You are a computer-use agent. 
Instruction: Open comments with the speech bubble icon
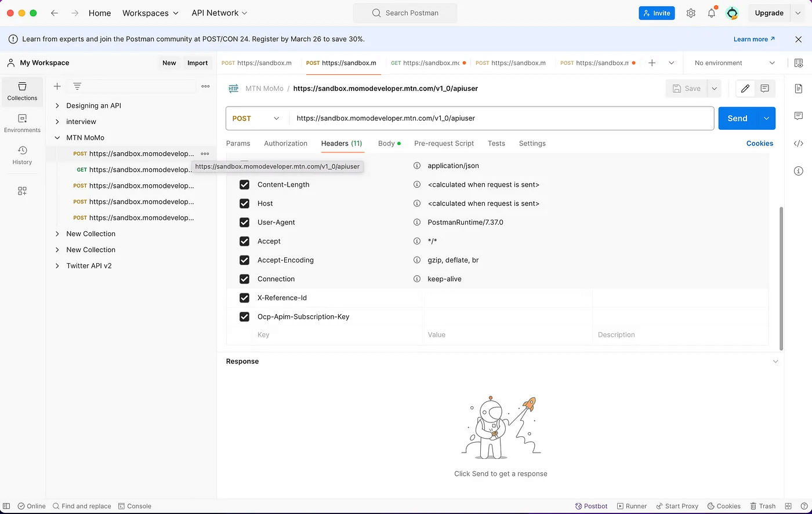tap(765, 89)
